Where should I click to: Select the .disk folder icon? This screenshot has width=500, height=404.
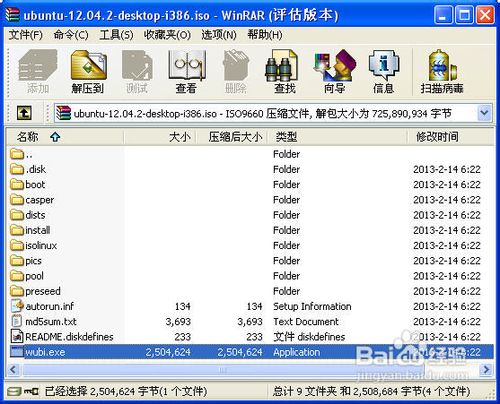[x=17, y=169]
